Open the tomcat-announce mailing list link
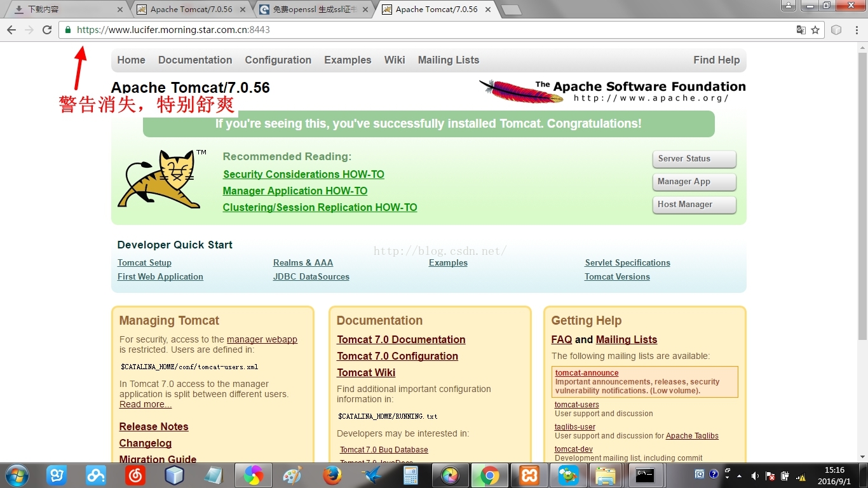Image resolution: width=868 pixels, height=488 pixels. click(587, 373)
